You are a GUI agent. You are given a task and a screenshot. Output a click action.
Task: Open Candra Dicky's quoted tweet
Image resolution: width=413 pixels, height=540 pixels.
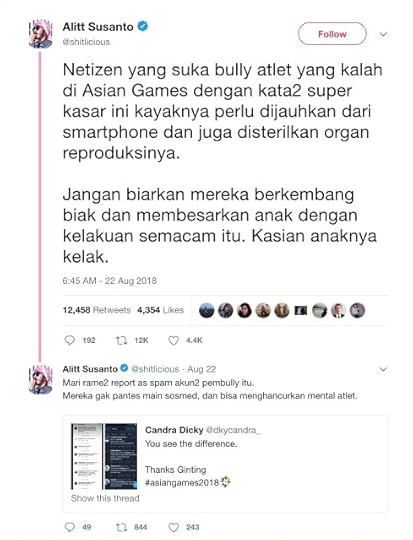tap(226, 464)
